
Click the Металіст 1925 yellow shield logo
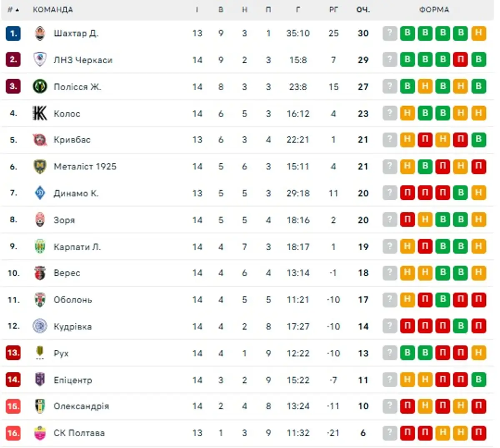pyautogui.click(x=40, y=167)
